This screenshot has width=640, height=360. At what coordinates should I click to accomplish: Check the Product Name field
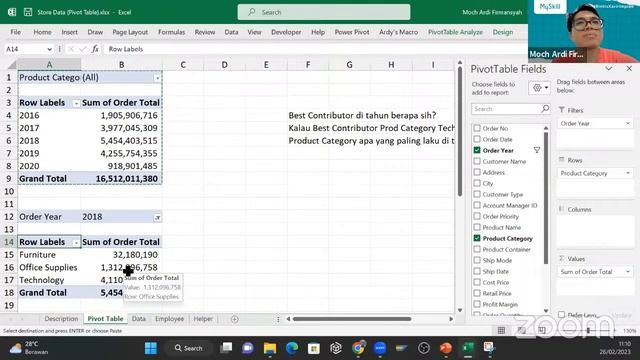477,227
